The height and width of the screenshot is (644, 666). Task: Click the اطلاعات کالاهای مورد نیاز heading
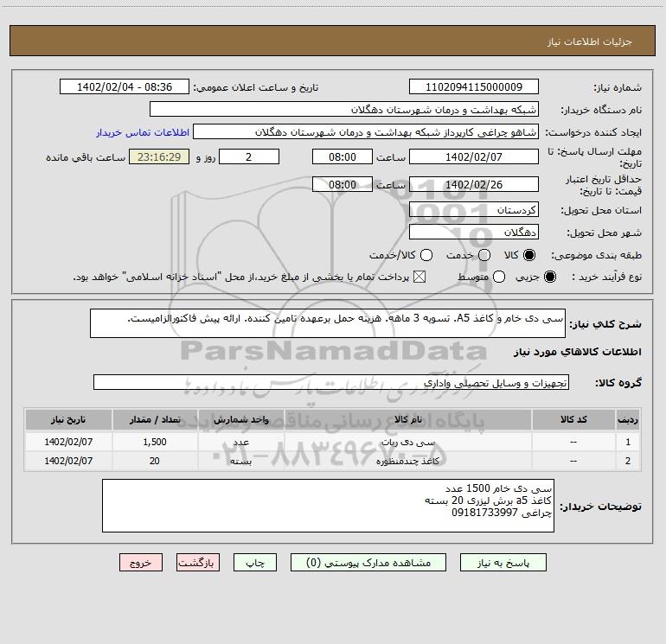577,352
